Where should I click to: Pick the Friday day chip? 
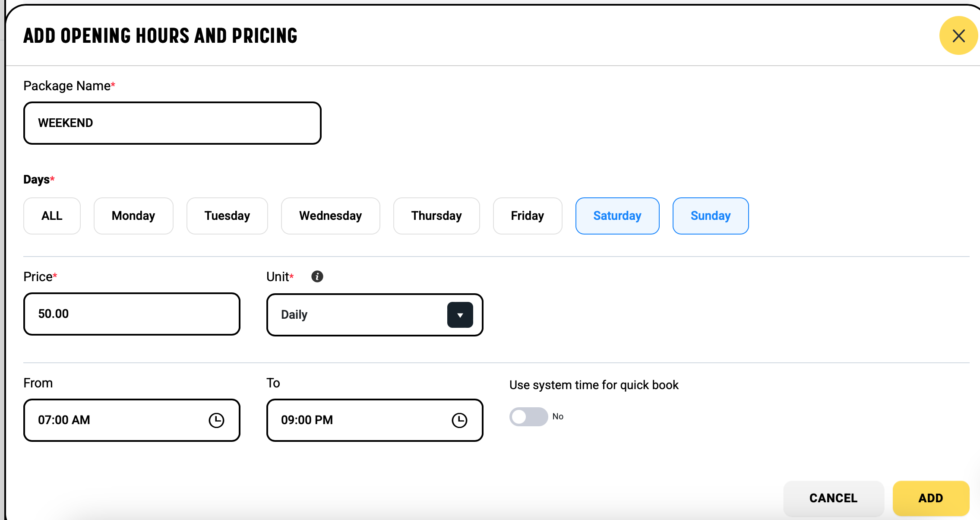[x=527, y=216]
